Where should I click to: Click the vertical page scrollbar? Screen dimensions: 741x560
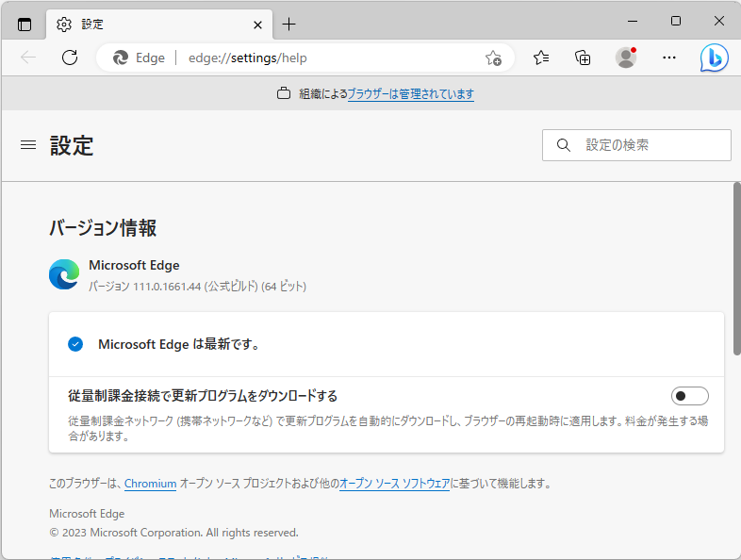[736, 268]
